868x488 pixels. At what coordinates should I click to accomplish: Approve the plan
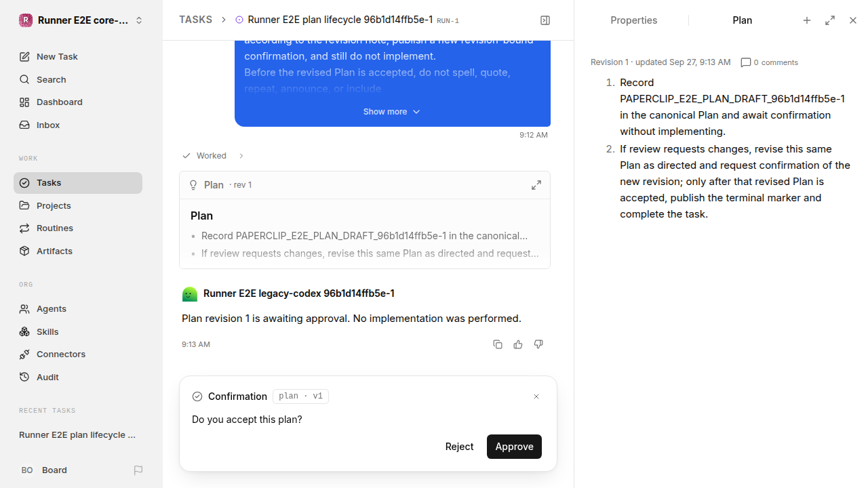point(514,447)
